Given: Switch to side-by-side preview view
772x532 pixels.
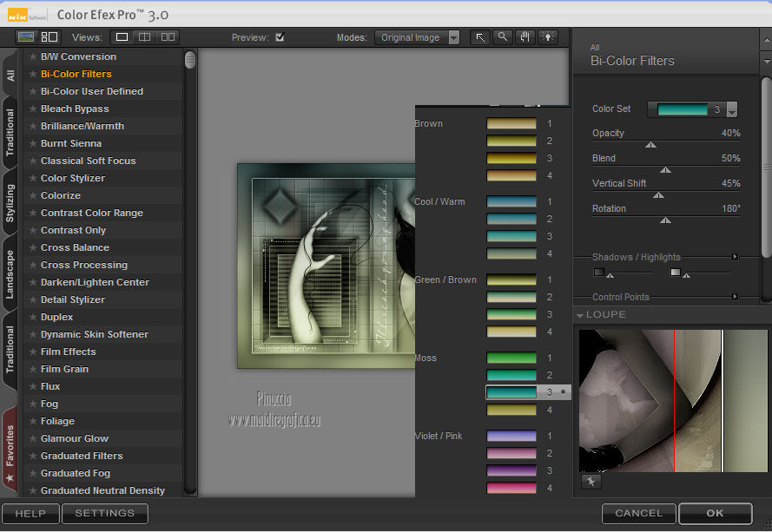Looking at the screenshot, I should point(168,37).
